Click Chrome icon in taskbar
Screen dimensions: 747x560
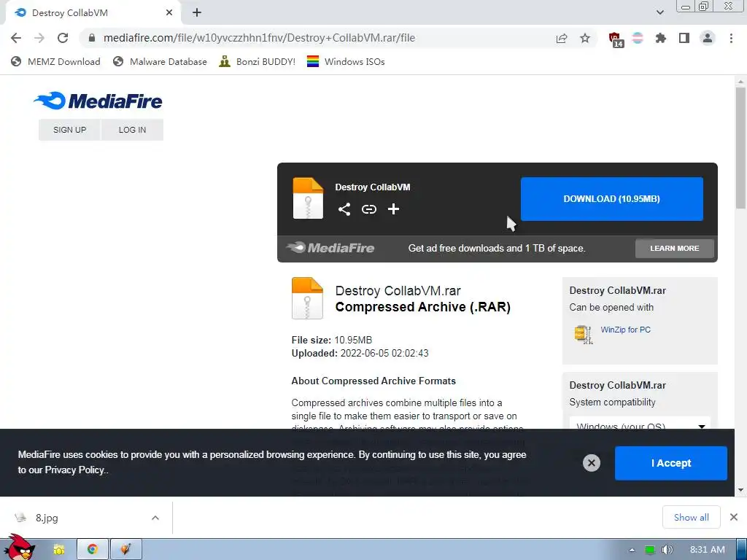coord(93,550)
